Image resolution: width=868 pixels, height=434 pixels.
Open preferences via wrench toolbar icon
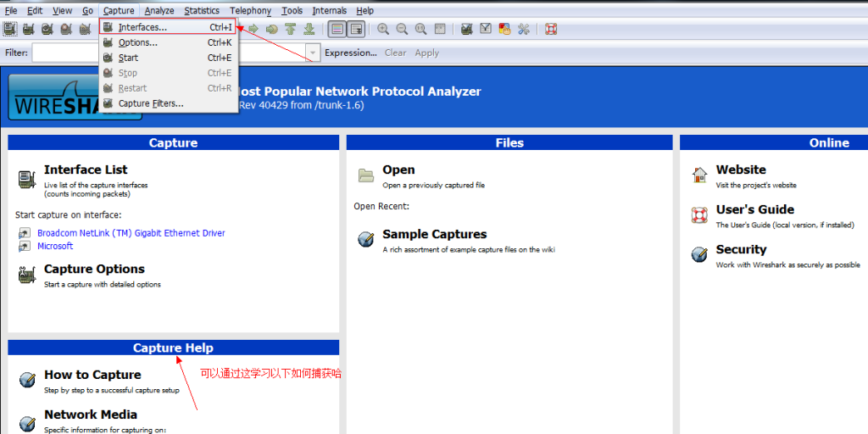524,29
